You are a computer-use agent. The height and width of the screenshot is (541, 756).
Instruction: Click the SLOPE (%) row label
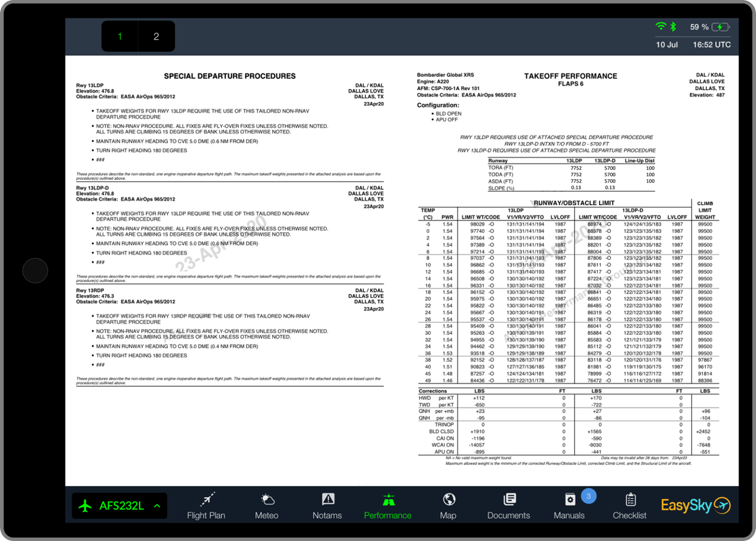(502, 188)
